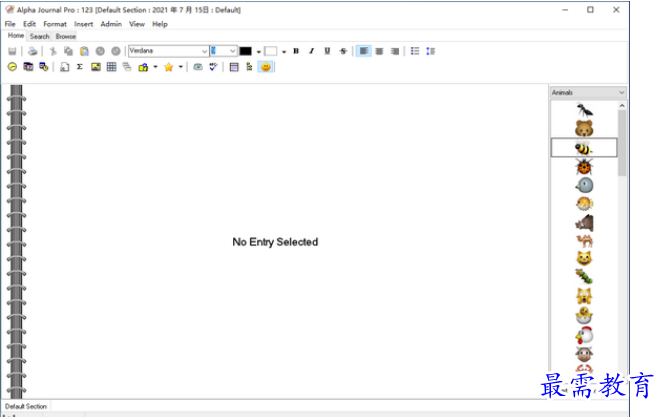This screenshot has height=417, width=662.
Task: Open the Insert menu
Action: point(84,24)
